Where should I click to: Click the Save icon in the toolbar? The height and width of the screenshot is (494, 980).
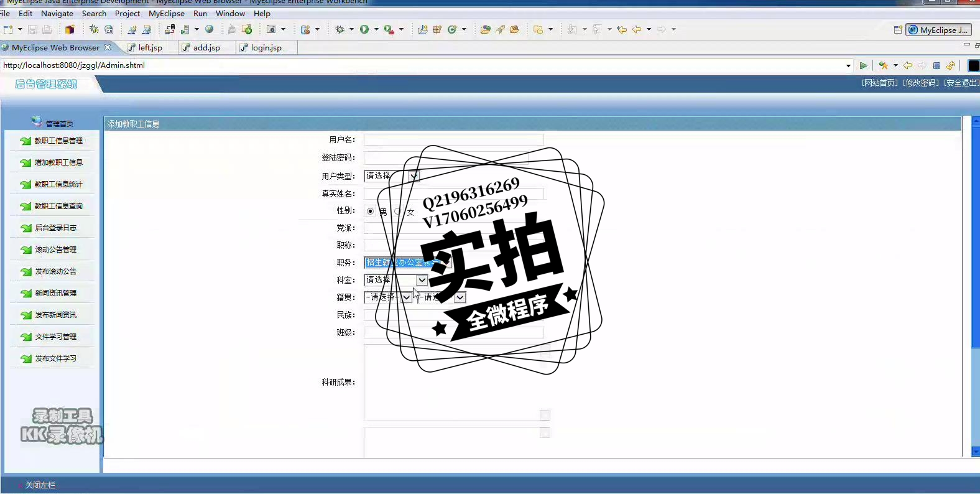(32, 29)
